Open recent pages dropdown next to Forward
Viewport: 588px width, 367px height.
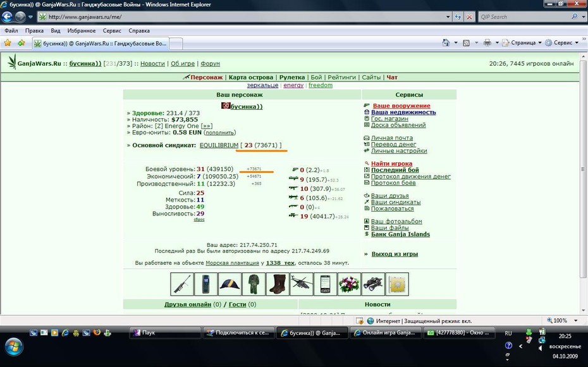pyautogui.click(x=30, y=17)
